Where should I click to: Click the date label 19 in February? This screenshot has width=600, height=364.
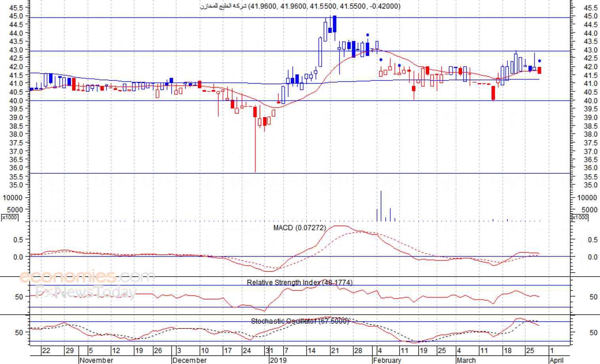click(423, 351)
